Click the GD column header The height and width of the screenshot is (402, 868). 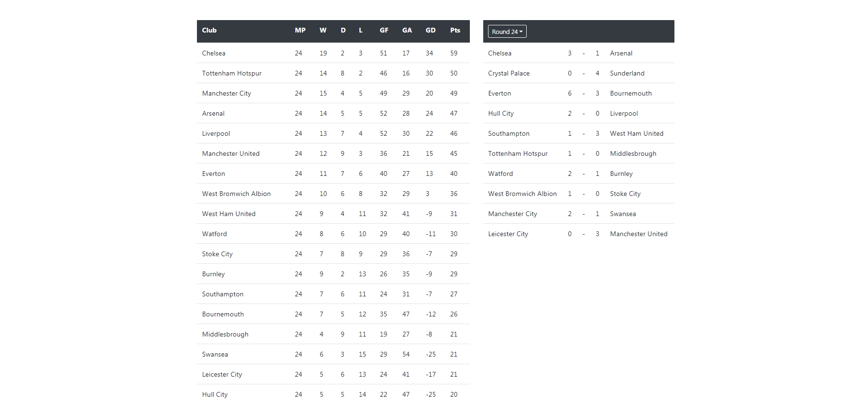431,30
